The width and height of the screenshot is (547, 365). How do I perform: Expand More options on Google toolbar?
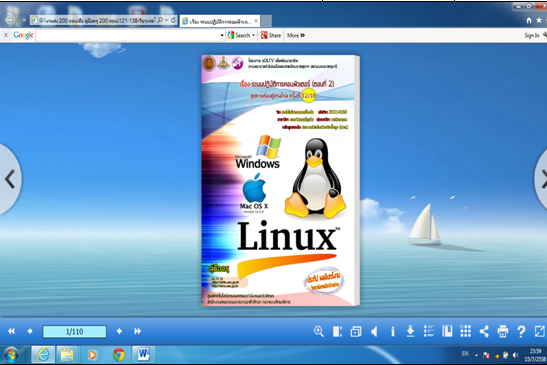click(296, 35)
